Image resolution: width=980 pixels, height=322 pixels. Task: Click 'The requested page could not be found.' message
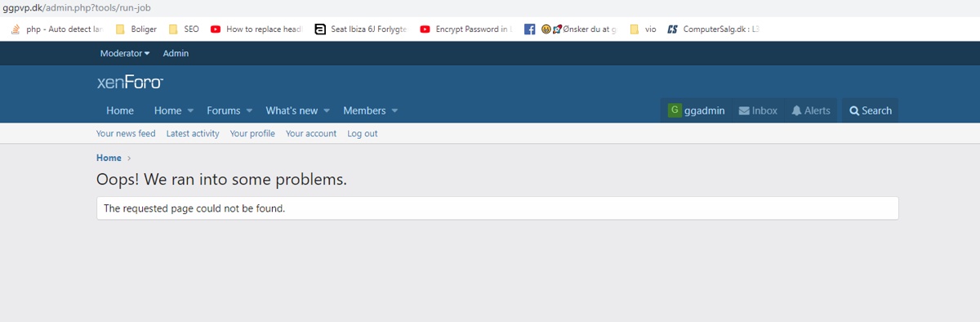[x=194, y=208]
